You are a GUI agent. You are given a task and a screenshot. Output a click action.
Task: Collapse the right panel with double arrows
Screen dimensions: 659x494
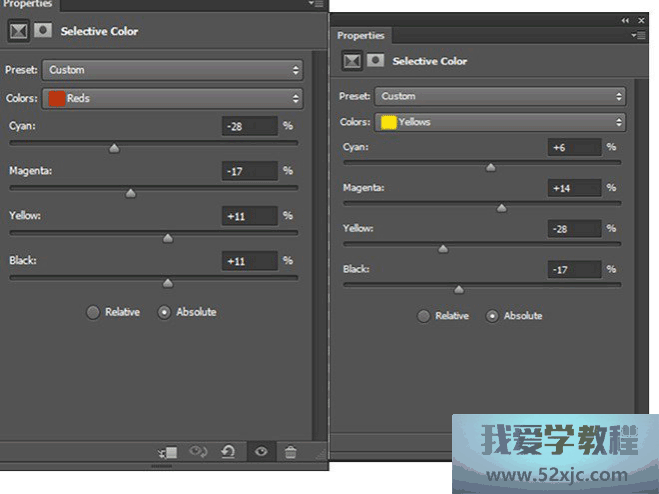point(625,20)
